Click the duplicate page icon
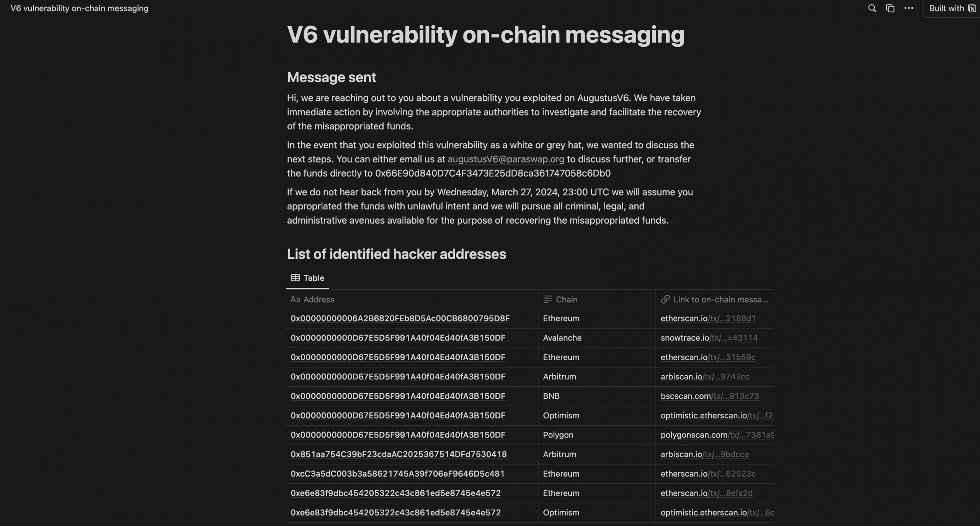The width and height of the screenshot is (980, 526). [890, 8]
